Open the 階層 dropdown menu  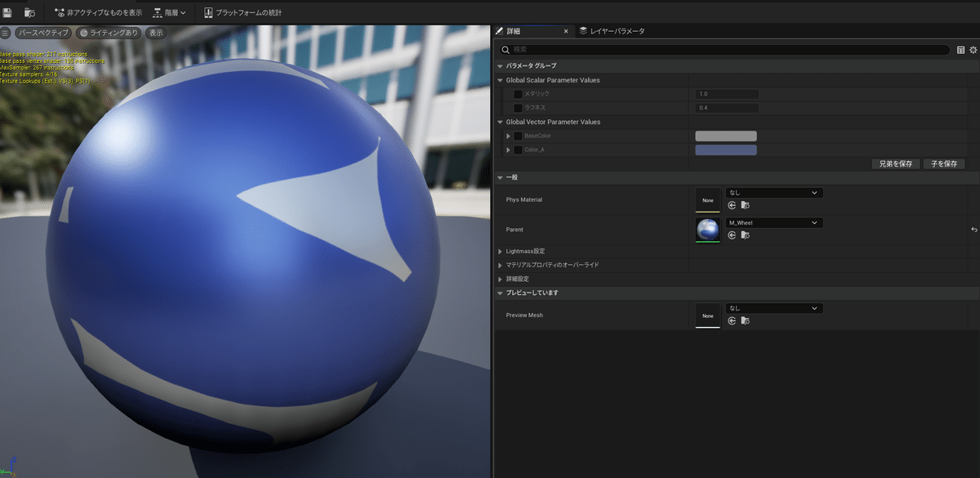point(169,12)
